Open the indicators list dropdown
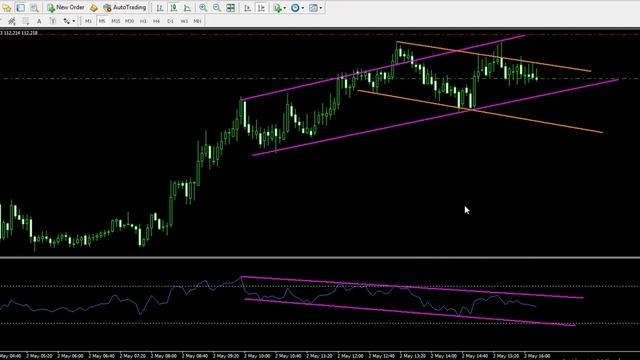Screen dimensions: 640x360 click(280, 7)
